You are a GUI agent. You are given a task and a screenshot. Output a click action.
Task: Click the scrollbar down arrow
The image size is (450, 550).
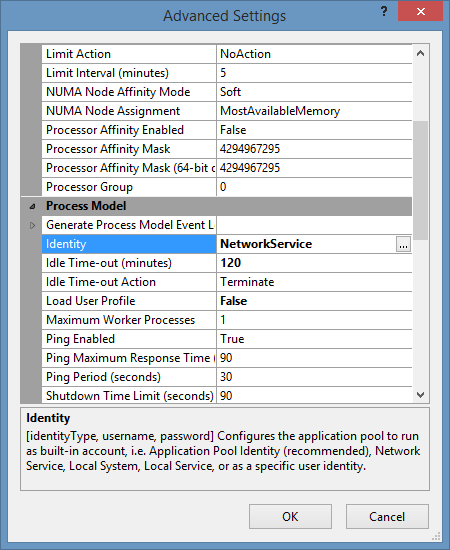(421, 395)
